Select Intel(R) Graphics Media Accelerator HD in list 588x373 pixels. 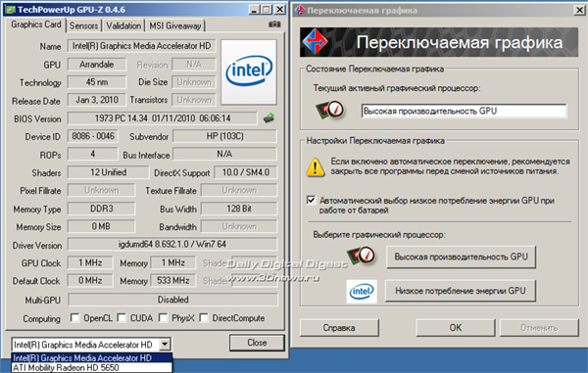click(x=92, y=357)
